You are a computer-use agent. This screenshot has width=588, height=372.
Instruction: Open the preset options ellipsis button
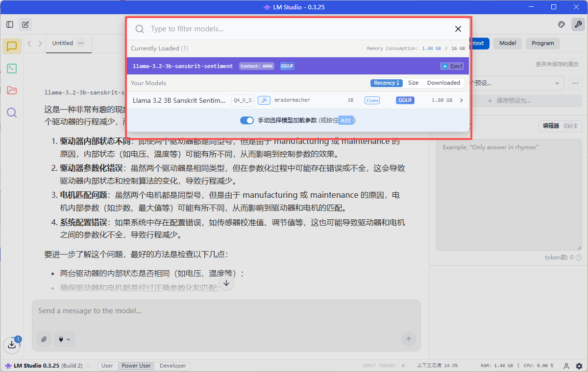pyautogui.click(x=575, y=83)
